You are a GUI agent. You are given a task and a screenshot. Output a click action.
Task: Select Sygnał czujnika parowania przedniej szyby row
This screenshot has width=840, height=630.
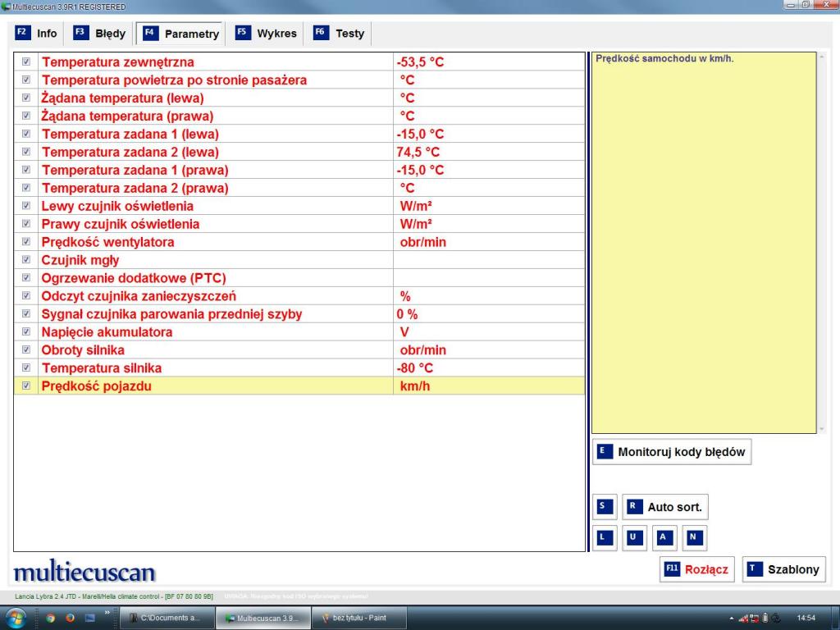(x=299, y=314)
